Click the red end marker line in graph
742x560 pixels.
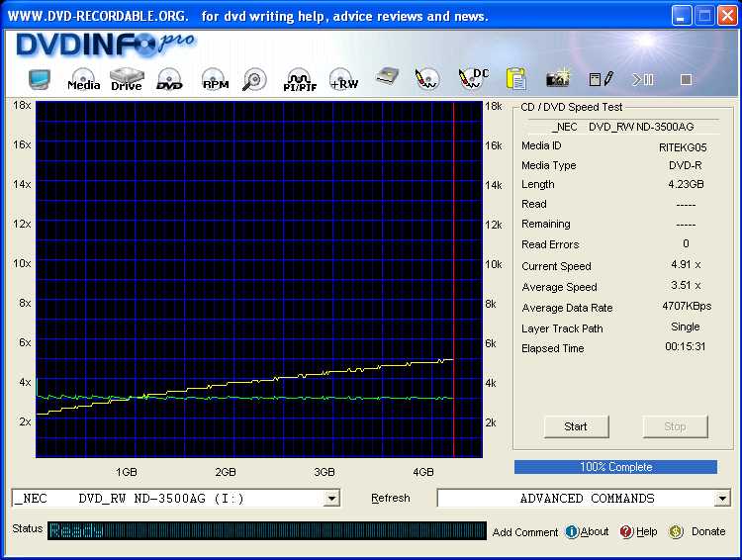tap(454, 279)
